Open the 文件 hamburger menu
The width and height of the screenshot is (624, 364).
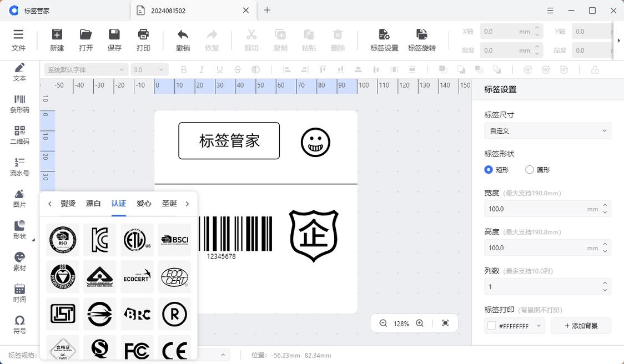coord(18,40)
